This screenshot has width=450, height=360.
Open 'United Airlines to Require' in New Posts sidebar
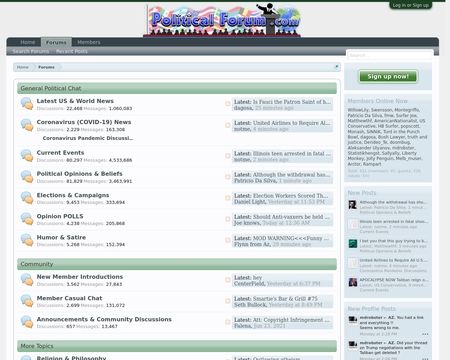coord(393,260)
